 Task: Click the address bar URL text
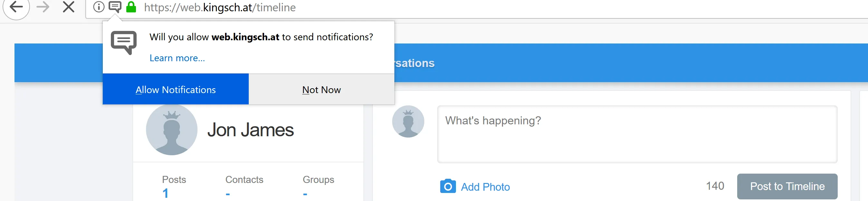(220, 7)
